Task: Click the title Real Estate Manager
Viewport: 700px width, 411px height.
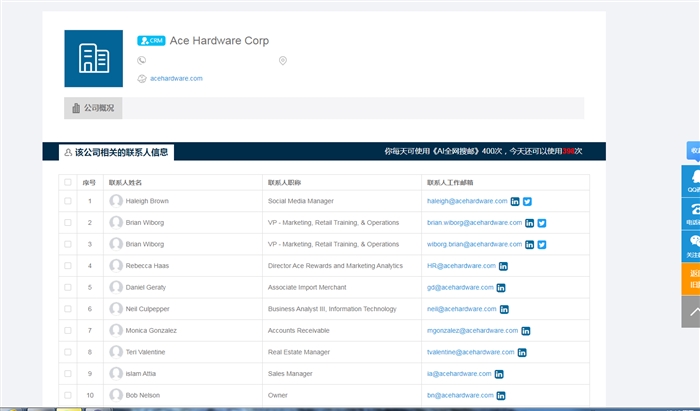Action: (299, 352)
